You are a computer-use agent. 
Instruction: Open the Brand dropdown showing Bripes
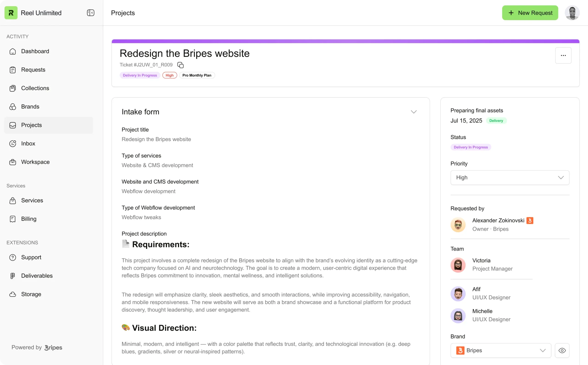click(x=500, y=350)
